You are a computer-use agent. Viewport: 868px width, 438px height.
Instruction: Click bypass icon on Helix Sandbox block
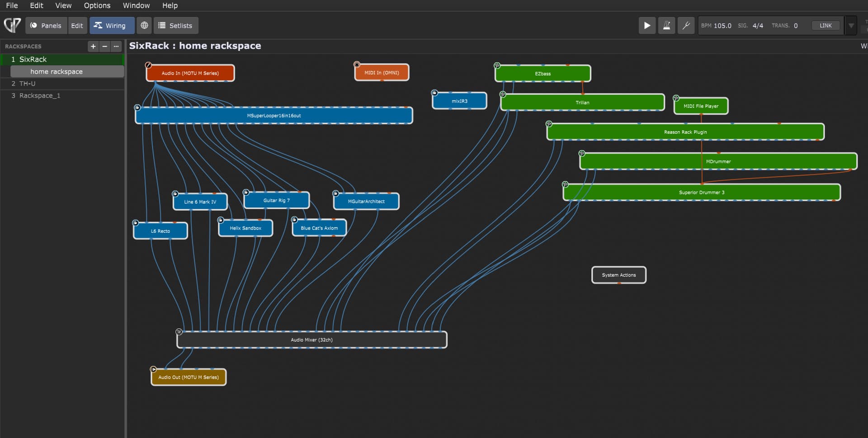pos(221,220)
